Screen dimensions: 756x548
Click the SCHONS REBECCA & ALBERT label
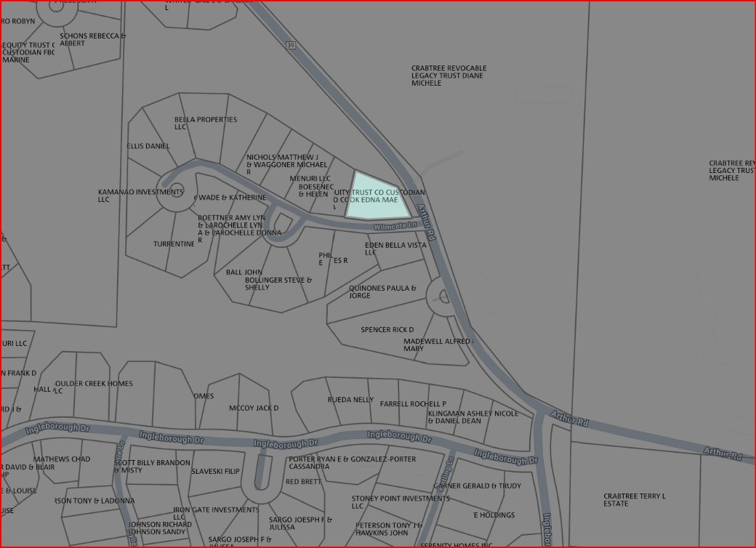pyautogui.click(x=93, y=39)
